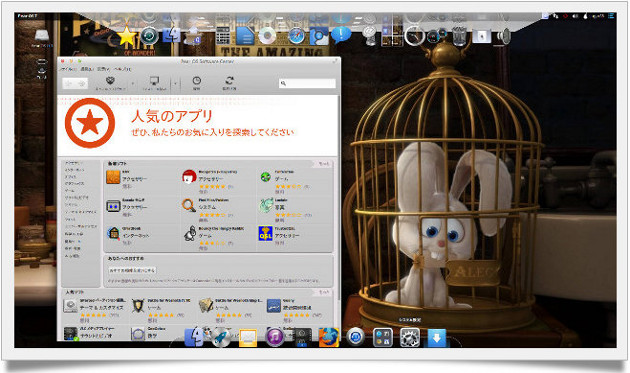Open the white clock icon in top dock
Screen dimensions: 630x373
(x=414, y=36)
